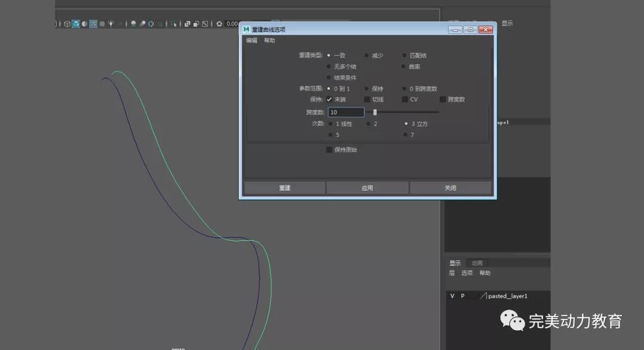Toggle the use all lights bulb icon
This screenshot has height=350, width=644.
click(x=111, y=24)
